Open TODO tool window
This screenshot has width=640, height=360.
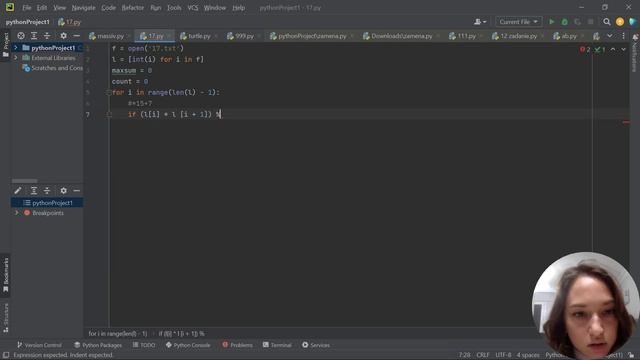coord(144,345)
